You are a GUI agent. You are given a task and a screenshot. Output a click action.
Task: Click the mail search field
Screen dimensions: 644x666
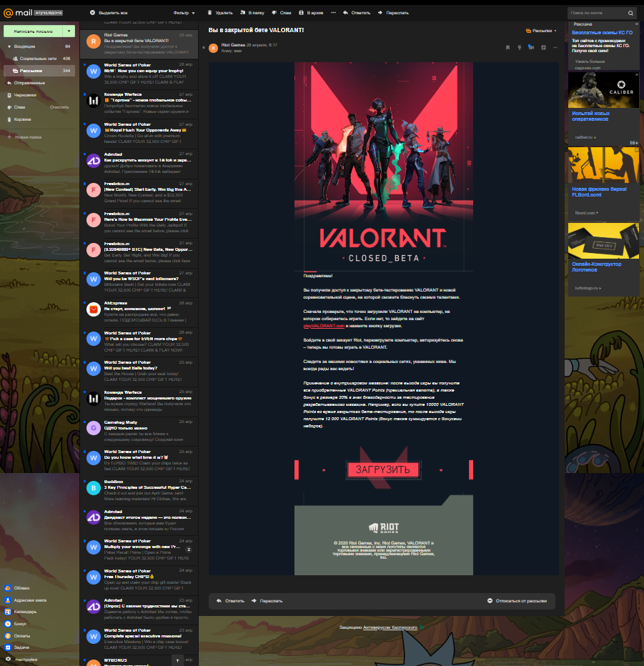pyautogui.click(x=598, y=13)
